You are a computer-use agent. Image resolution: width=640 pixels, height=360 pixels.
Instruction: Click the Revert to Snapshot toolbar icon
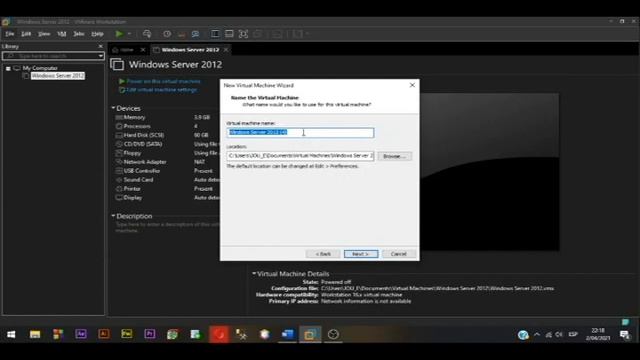tap(181, 34)
